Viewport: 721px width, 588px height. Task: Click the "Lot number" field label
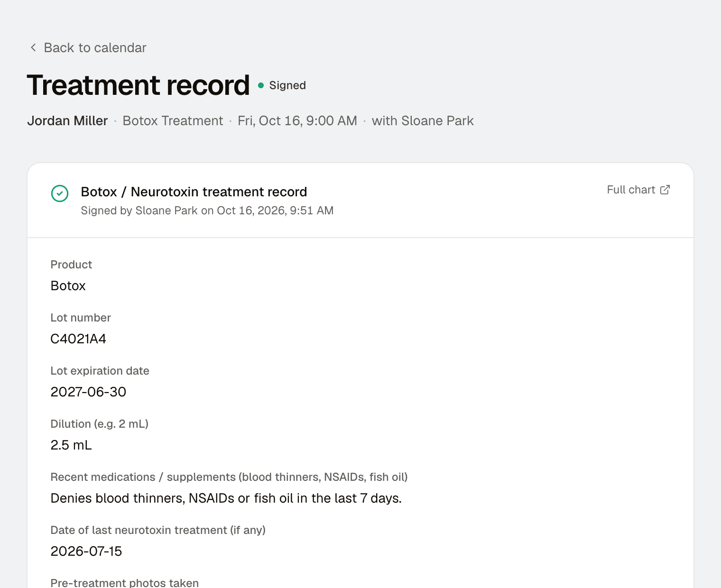[x=81, y=318]
